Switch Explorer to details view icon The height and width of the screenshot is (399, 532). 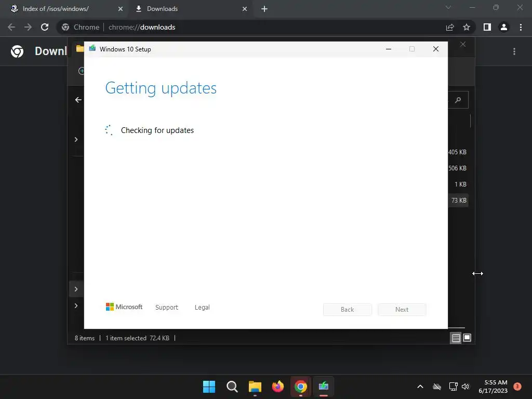click(x=456, y=338)
